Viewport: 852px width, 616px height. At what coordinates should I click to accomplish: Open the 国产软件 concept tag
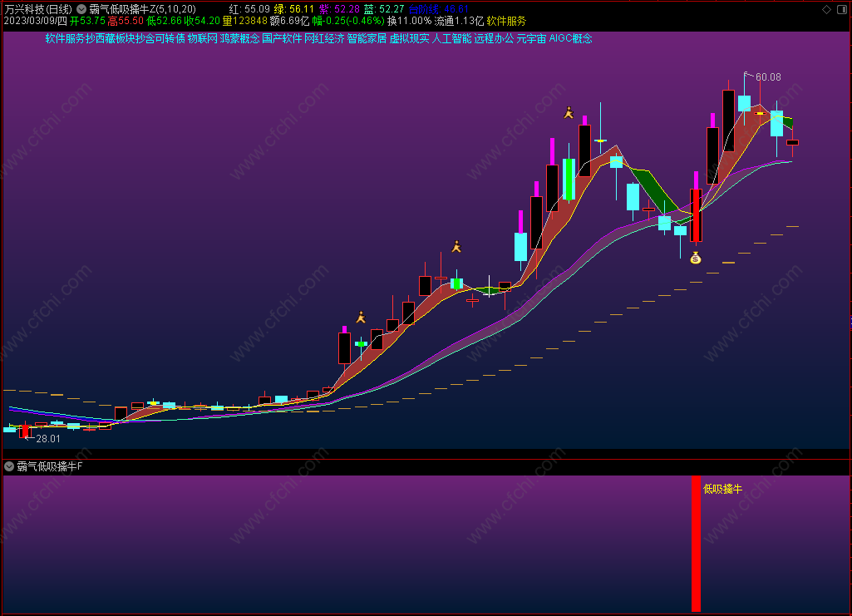point(282,38)
